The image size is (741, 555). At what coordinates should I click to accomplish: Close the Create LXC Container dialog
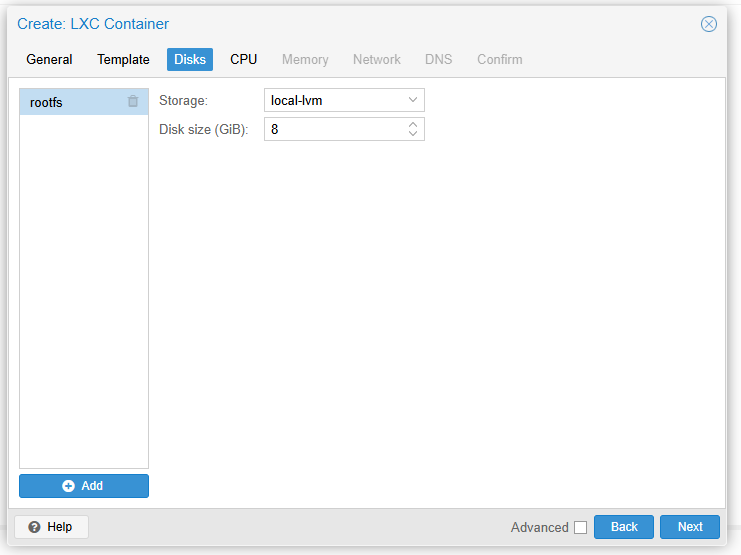[x=708, y=24]
